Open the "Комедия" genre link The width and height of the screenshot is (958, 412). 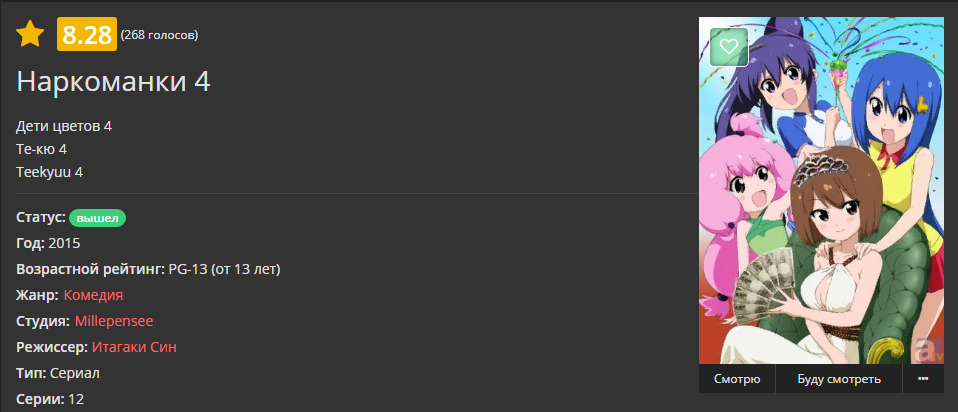pos(93,295)
